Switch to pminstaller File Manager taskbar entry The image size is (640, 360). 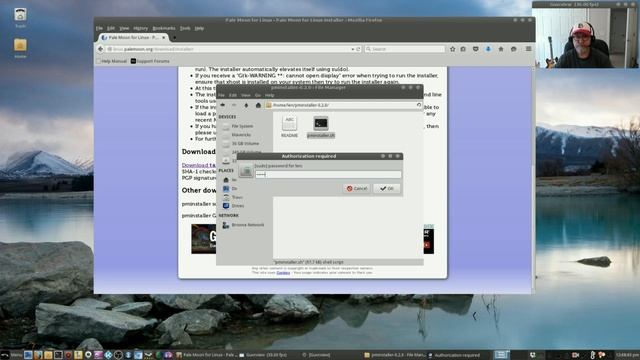coord(395,355)
